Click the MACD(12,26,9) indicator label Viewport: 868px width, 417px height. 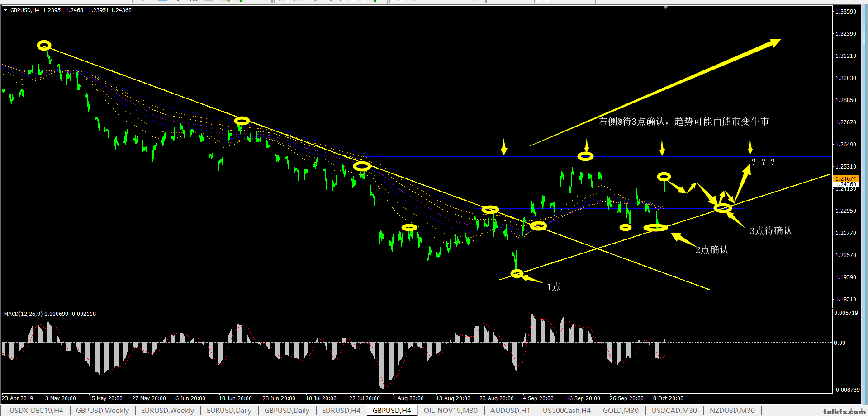click(50, 314)
